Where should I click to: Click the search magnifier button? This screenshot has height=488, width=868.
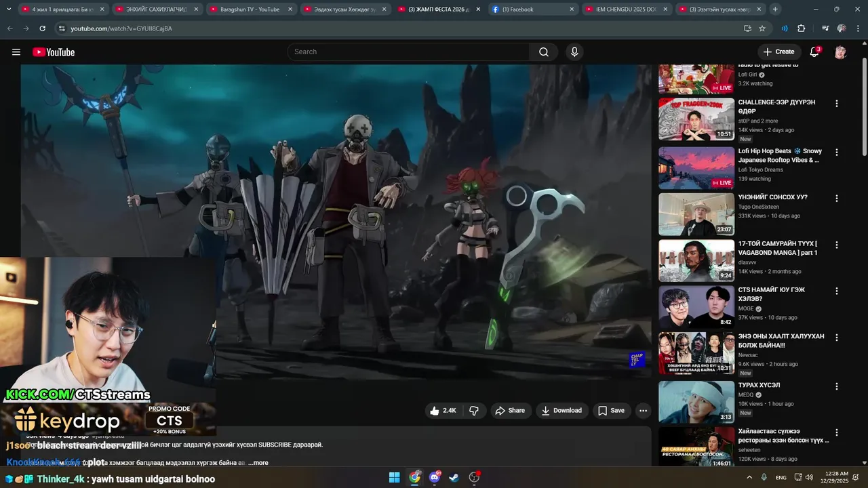[544, 52]
